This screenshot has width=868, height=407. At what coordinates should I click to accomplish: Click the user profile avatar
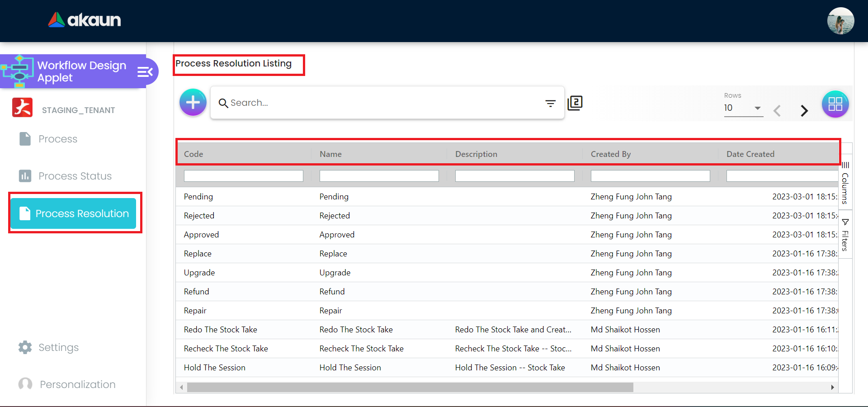840,21
